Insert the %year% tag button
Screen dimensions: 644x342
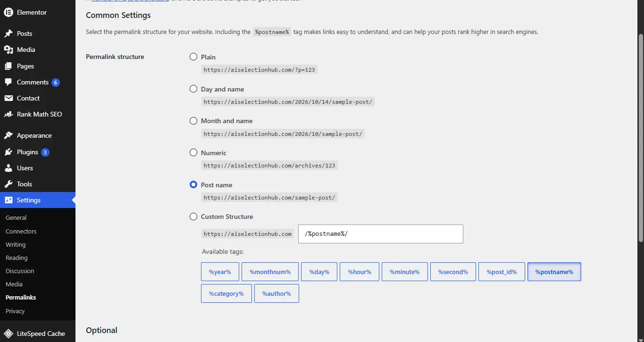[220, 272]
